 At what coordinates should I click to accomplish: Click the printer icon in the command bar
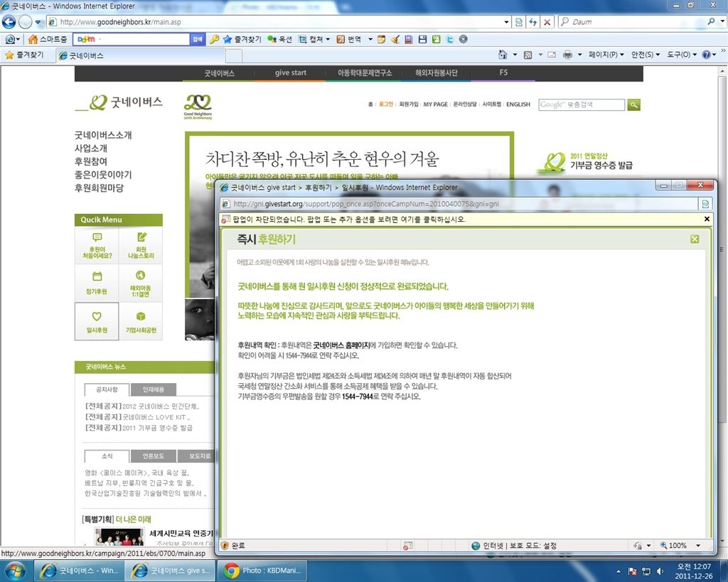pos(567,55)
